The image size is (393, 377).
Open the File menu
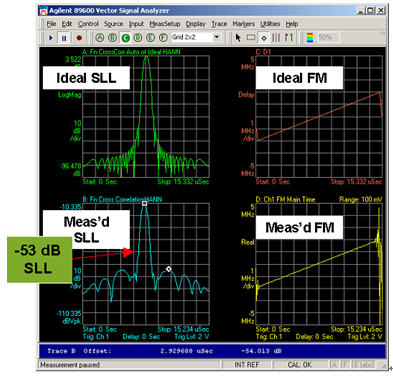(x=51, y=24)
